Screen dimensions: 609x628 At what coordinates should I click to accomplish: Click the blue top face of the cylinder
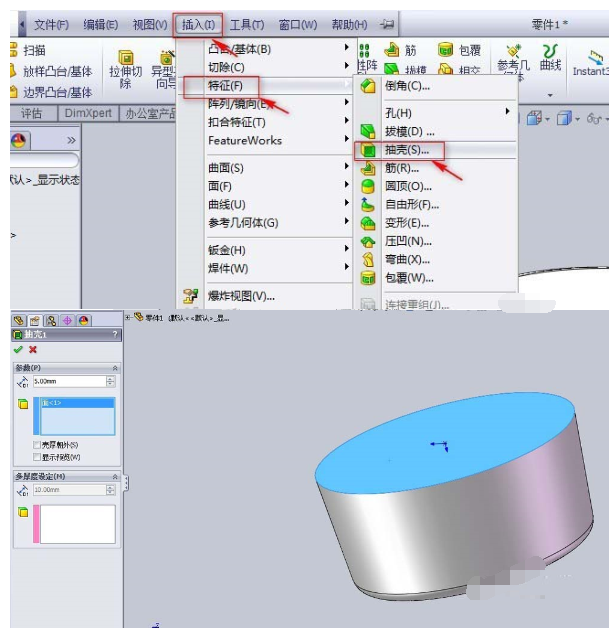click(x=445, y=443)
